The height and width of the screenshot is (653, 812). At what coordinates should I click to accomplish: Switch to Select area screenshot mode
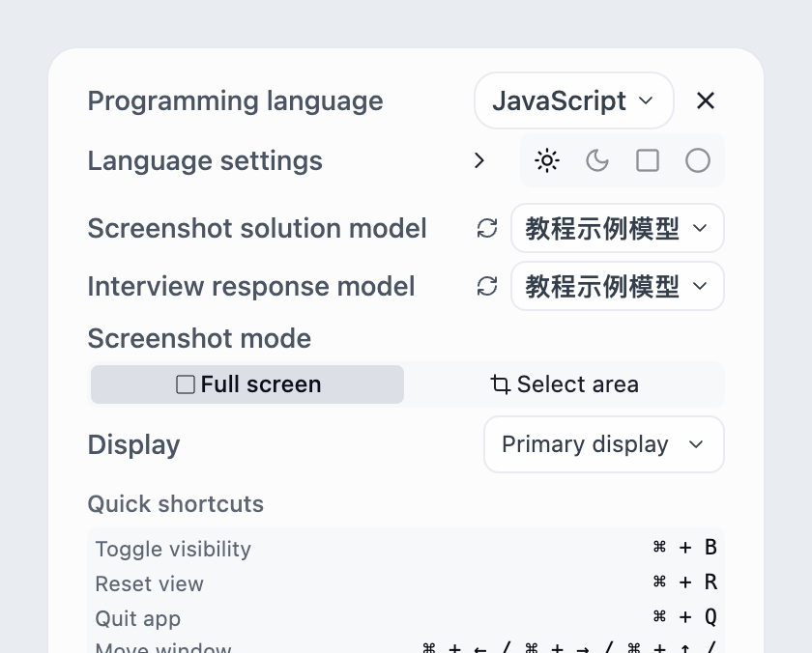(565, 384)
